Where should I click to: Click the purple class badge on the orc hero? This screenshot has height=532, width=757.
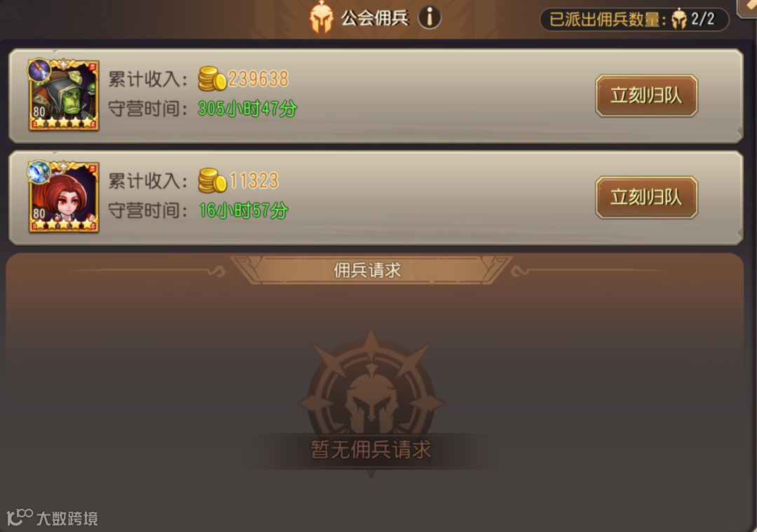pyautogui.click(x=39, y=71)
